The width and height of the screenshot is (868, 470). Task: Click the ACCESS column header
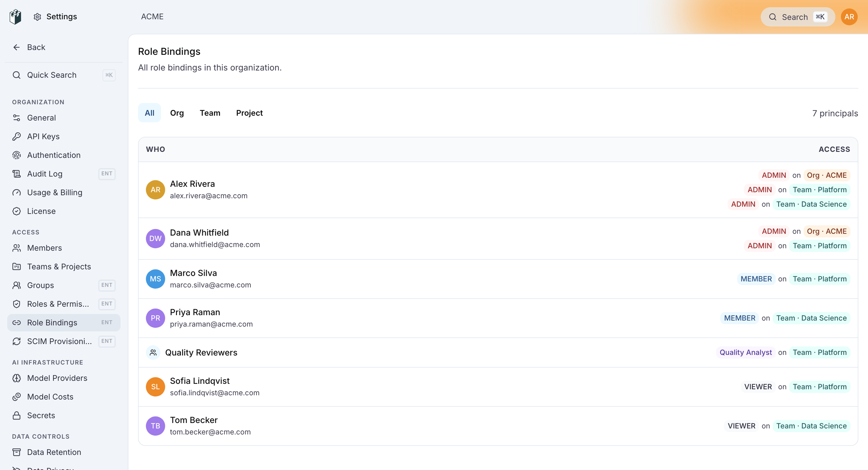(834, 149)
